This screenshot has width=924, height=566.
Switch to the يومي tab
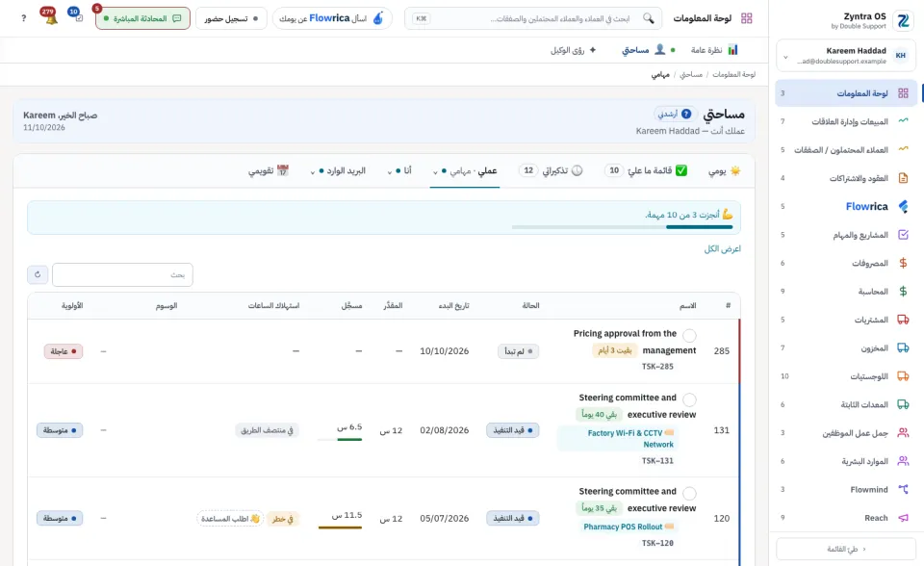coord(724,171)
